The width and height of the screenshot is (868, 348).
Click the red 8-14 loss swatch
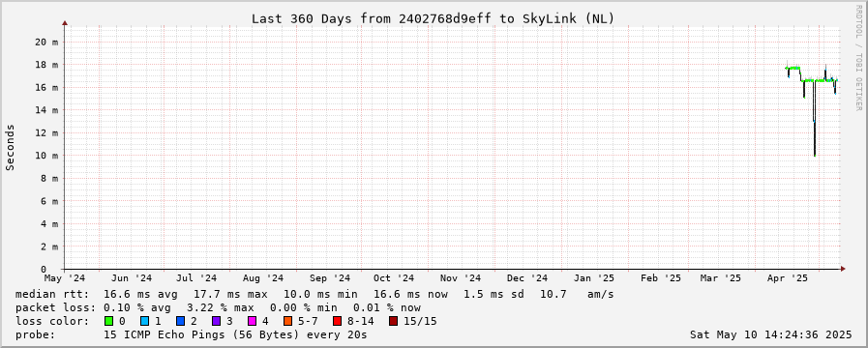337,321
